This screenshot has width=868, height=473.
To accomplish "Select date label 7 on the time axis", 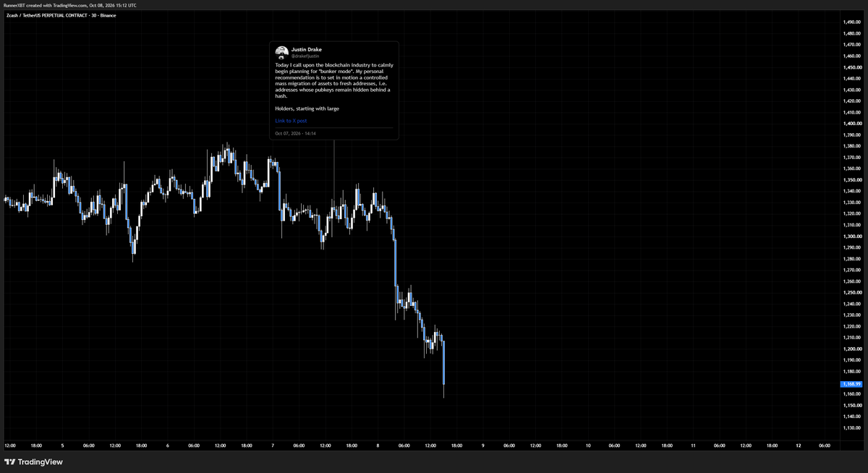I will 273,446.
